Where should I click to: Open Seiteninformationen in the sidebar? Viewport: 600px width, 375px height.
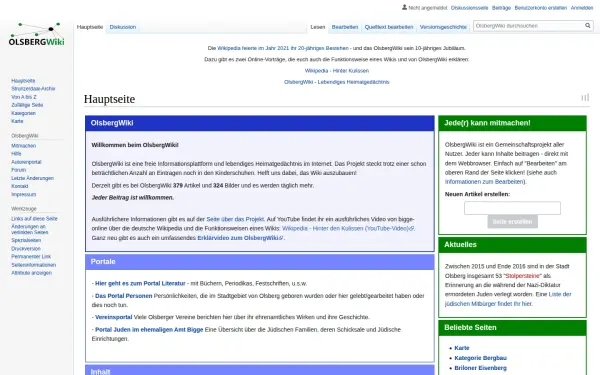34,265
